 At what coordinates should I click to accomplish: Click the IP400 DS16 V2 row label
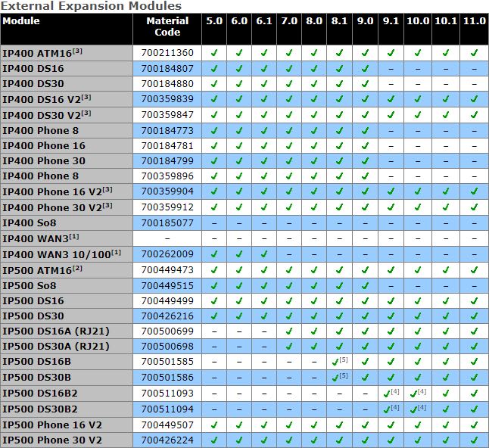click(x=47, y=99)
